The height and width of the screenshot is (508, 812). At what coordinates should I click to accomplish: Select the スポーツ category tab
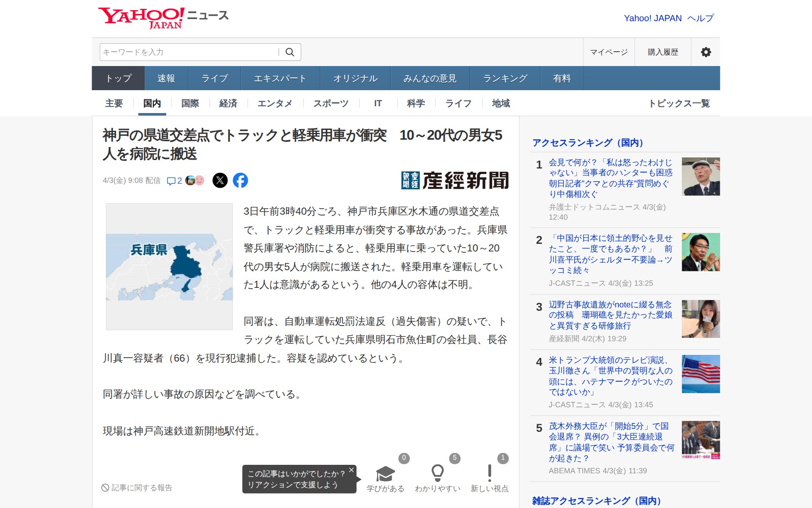(331, 103)
